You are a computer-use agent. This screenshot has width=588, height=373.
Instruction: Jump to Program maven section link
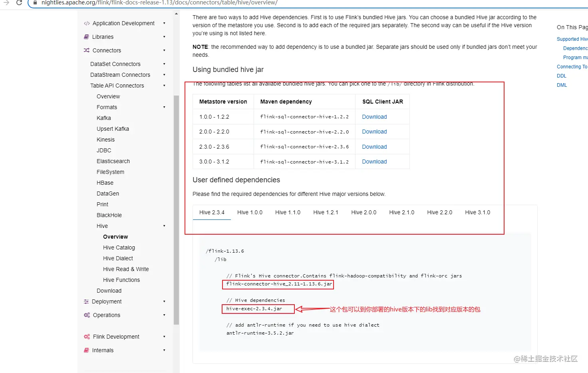(575, 58)
